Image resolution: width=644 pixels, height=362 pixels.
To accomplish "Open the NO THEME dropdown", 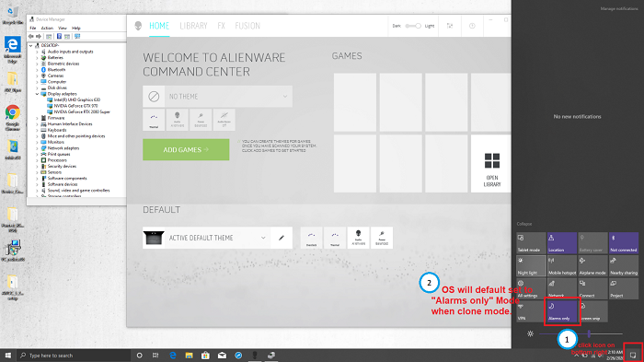I will pos(228,97).
